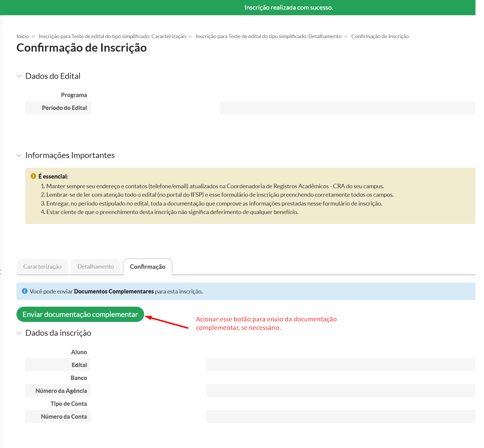Open the Caracterização breadcrumb link

112,36
